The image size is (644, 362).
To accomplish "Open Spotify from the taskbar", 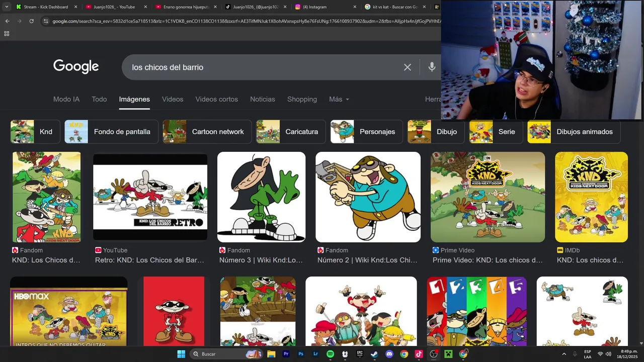I will tap(330, 354).
